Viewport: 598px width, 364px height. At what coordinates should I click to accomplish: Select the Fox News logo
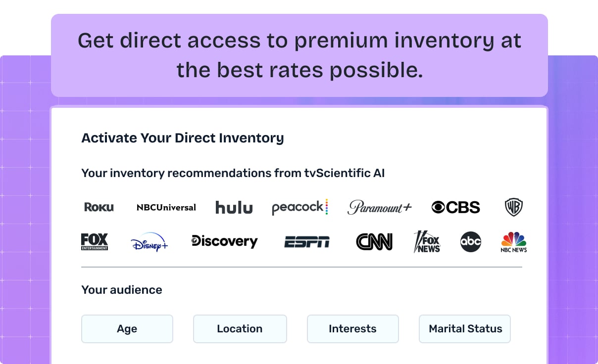click(x=427, y=242)
